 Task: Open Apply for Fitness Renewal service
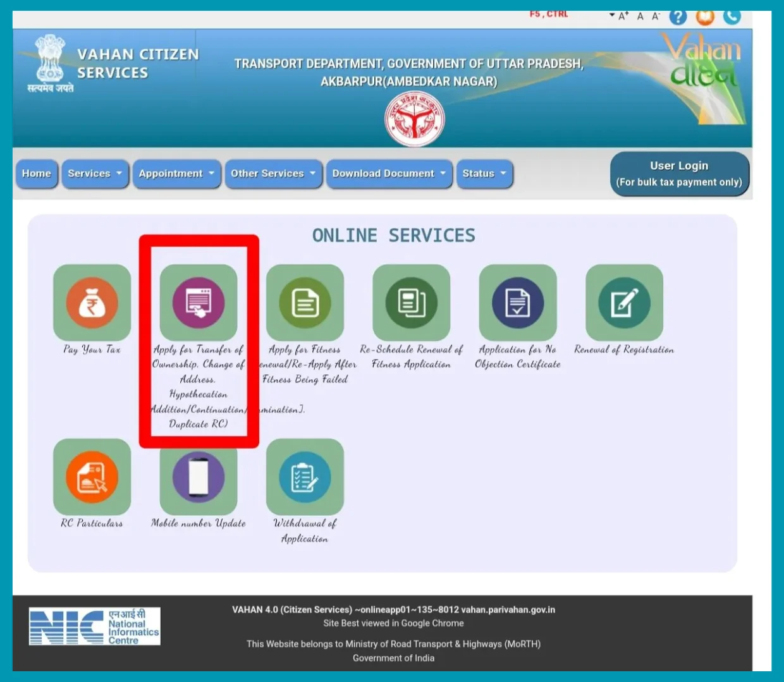click(x=305, y=302)
